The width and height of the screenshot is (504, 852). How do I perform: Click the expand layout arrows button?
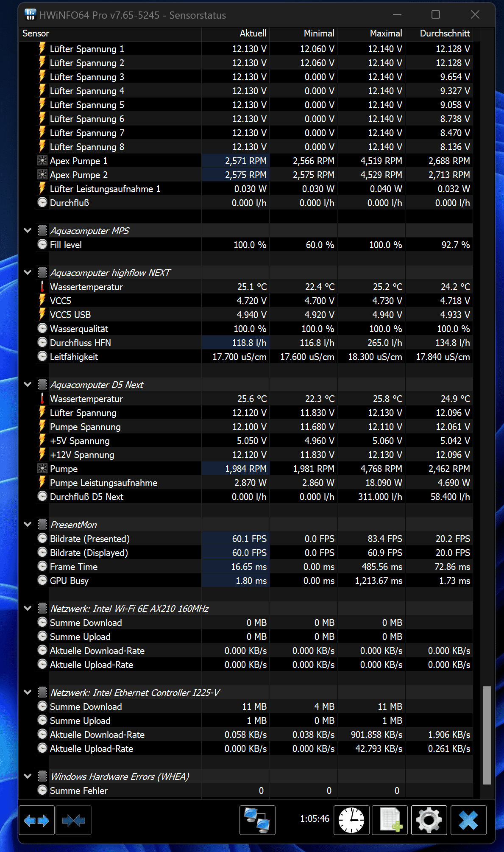(x=36, y=820)
